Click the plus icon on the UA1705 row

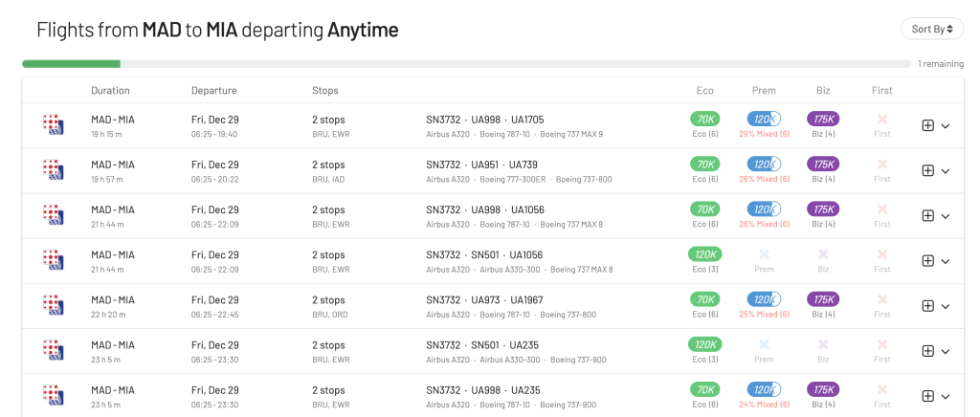[928, 125]
